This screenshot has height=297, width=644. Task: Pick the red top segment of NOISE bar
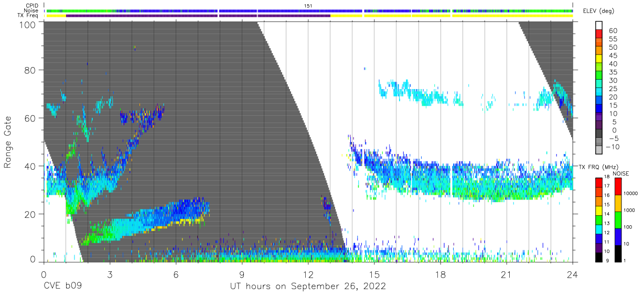pos(618,186)
